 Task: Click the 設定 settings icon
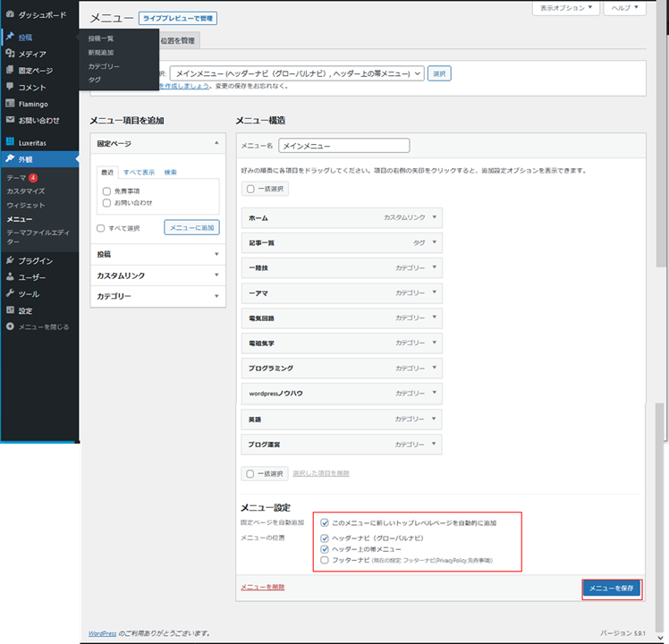[10, 310]
